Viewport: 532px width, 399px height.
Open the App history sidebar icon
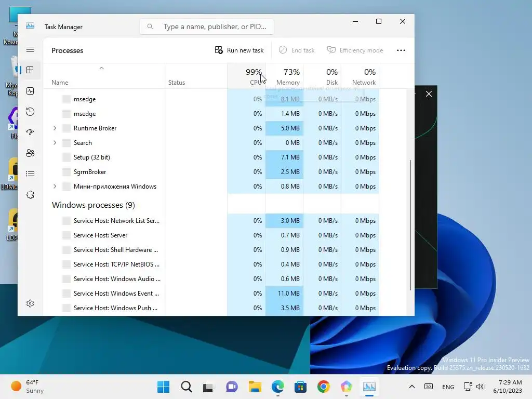point(30,112)
